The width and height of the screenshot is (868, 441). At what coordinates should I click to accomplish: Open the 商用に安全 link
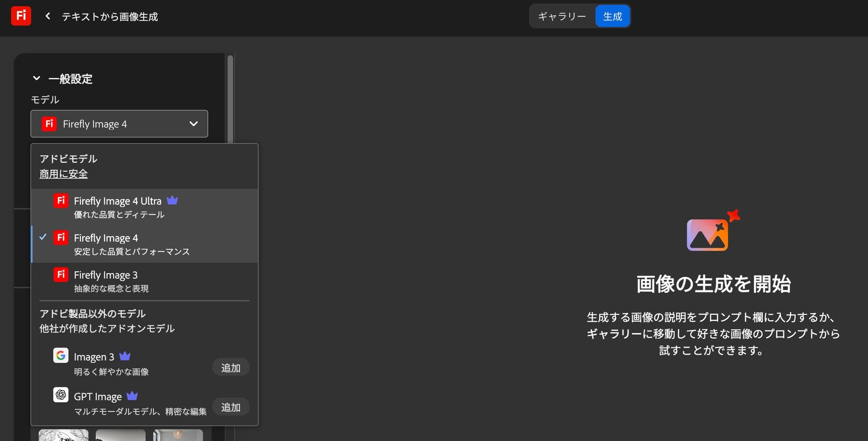[x=64, y=174]
